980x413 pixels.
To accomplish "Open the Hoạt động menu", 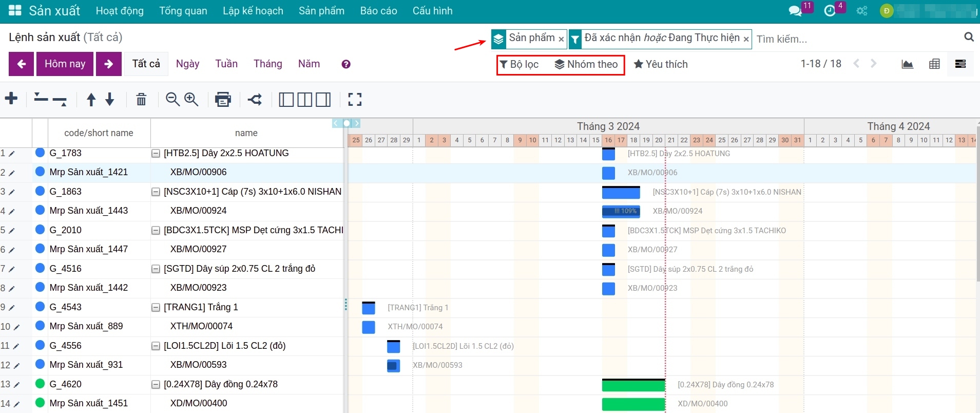I will (120, 11).
